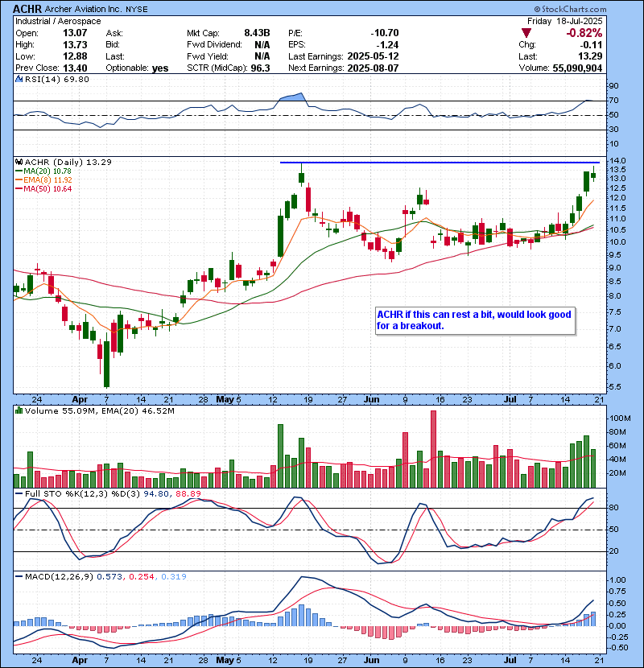This screenshot has height=668, width=644.
Task: Click the Optionable yes value
Action: point(160,68)
